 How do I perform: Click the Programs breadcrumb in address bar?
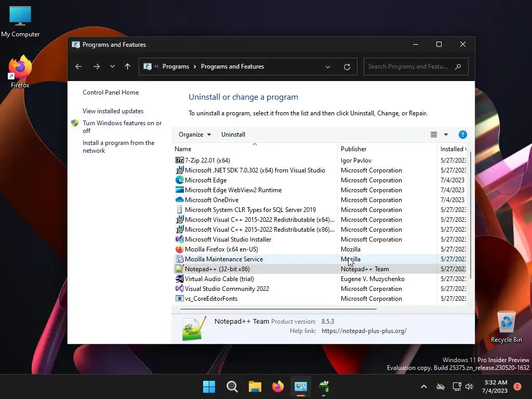176,66
